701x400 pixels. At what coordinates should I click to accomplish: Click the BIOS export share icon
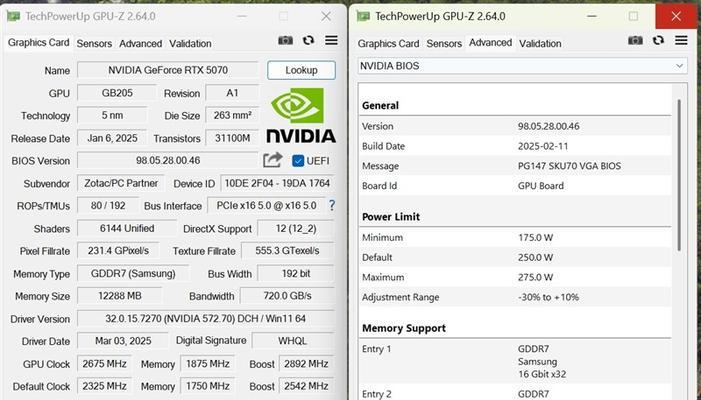point(273,160)
